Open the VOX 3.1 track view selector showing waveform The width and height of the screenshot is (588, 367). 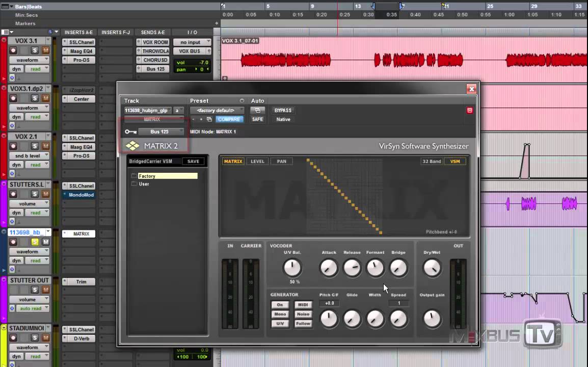click(x=29, y=60)
